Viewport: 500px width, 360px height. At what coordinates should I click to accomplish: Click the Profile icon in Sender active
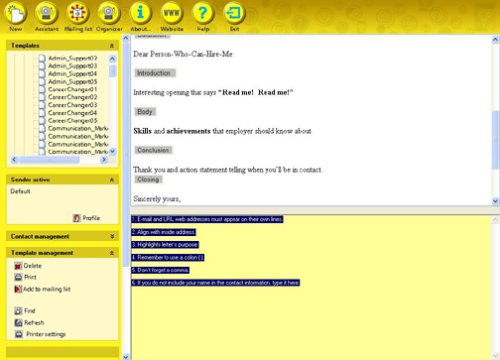click(77, 218)
